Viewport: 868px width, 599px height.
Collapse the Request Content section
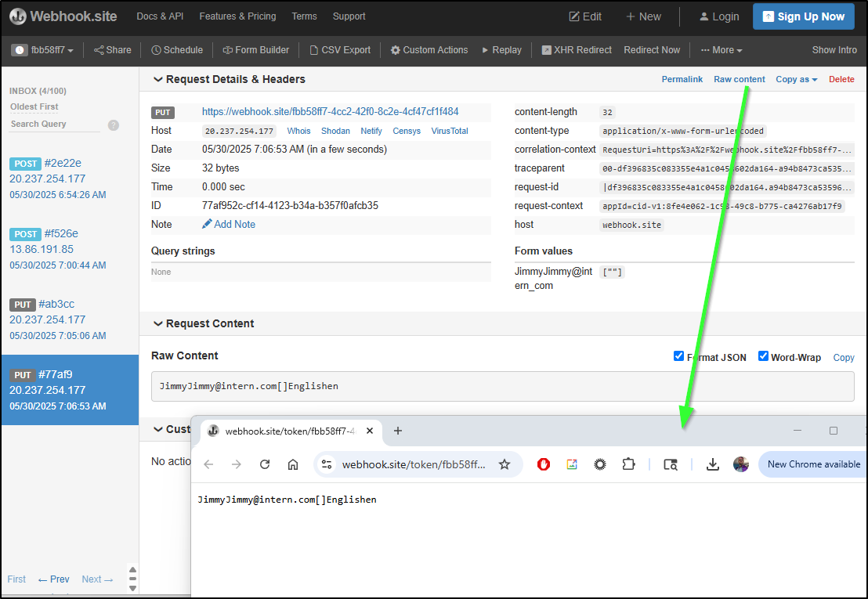(203, 323)
